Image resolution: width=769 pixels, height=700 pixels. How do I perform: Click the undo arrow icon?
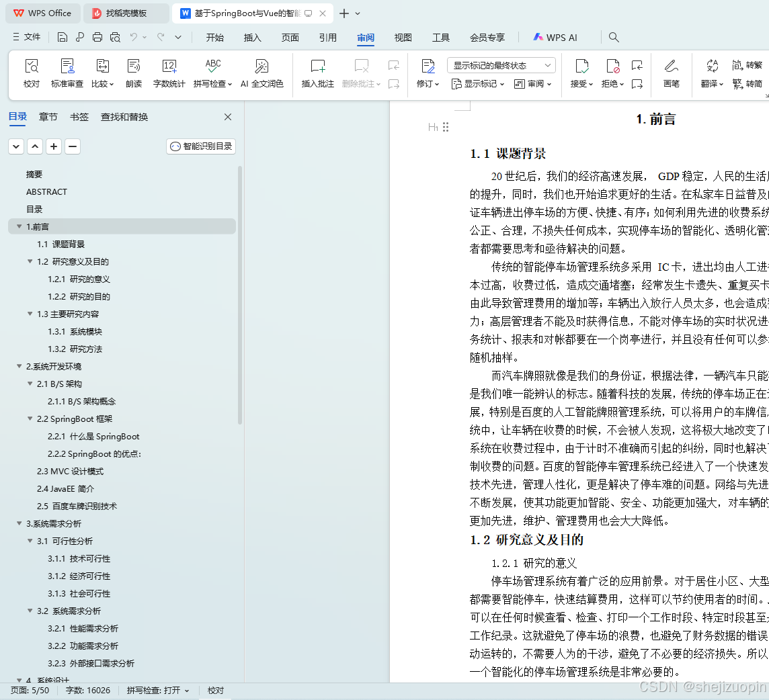[x=134, y=37]
